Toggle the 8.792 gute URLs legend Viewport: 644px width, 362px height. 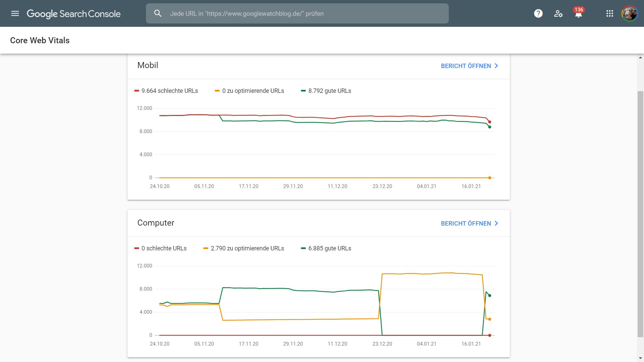(x=326, y=91)
